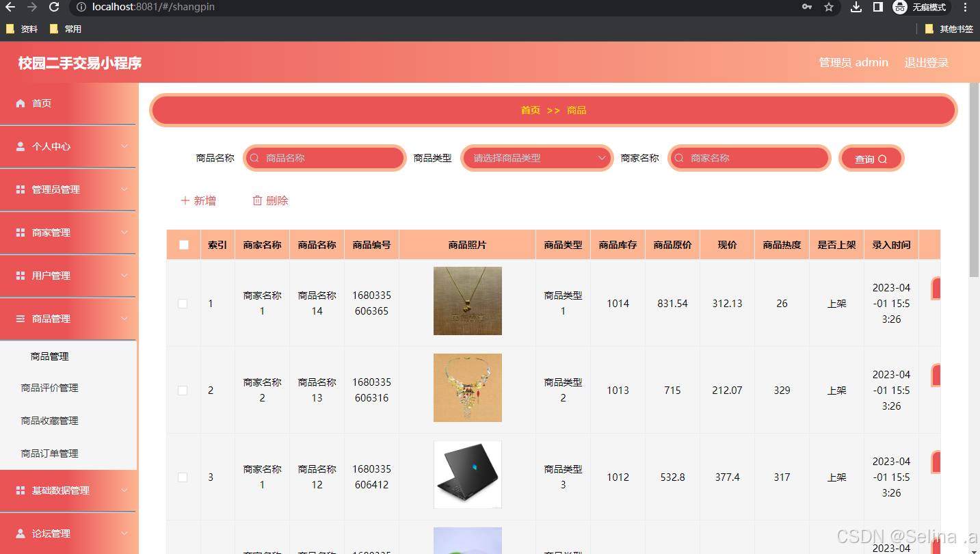Image resolution: width=980 pixels, height=554 pixels.
Task: Open 商品收藏管理 in the sidebar
Action: [68, 421]
